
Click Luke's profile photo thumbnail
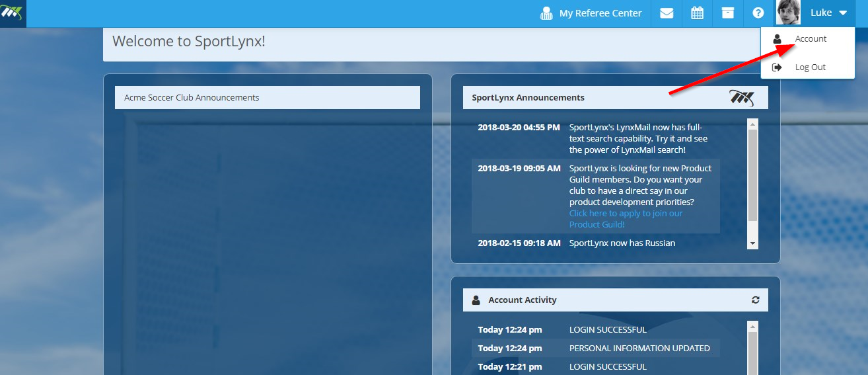point(788,13)
